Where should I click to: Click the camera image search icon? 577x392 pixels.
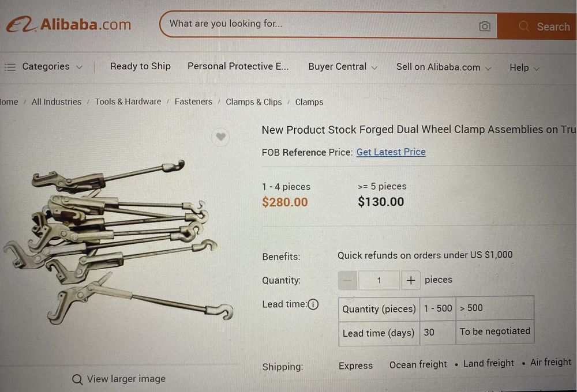point(485,26)
